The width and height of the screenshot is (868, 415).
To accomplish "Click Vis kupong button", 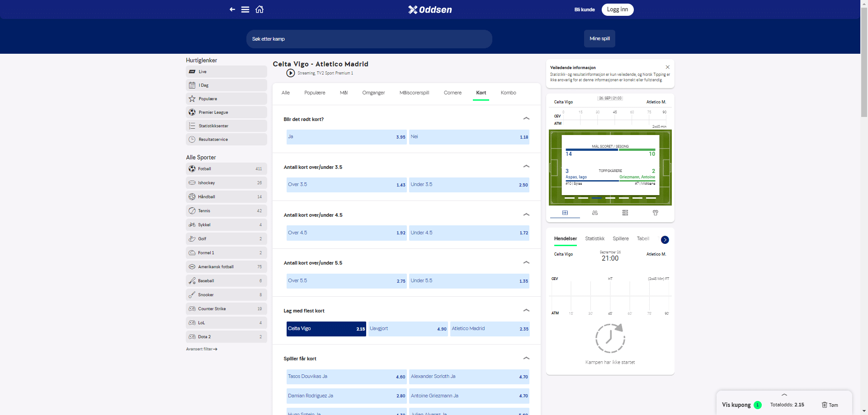I will pos(741,405).
